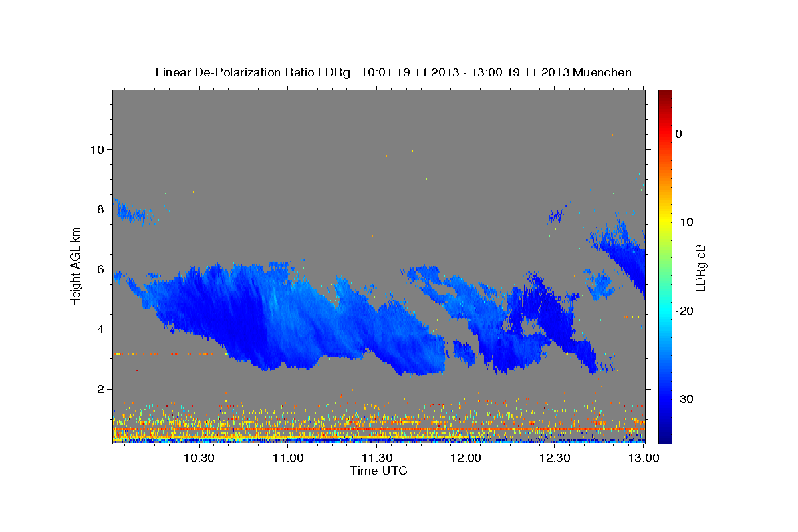Click the 'Time UTC' x-axis label
Screen dimensions: 798x532
(x=378, y=471)
